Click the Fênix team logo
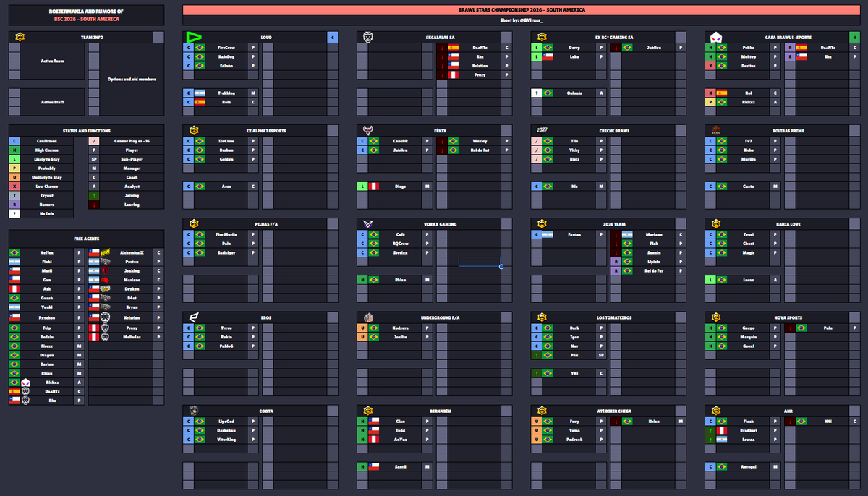This screenshot has width=868, height=496. point(367,130)
